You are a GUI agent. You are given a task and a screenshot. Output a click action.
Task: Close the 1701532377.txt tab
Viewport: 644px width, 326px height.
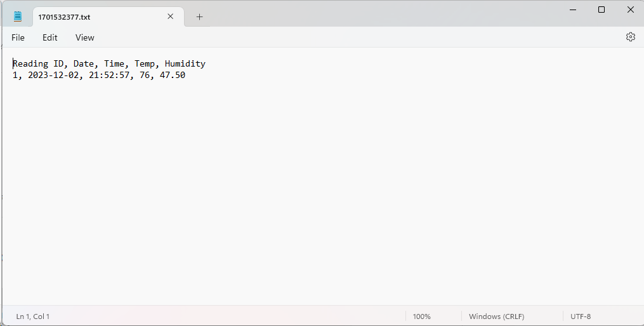(x=171, y=16)
